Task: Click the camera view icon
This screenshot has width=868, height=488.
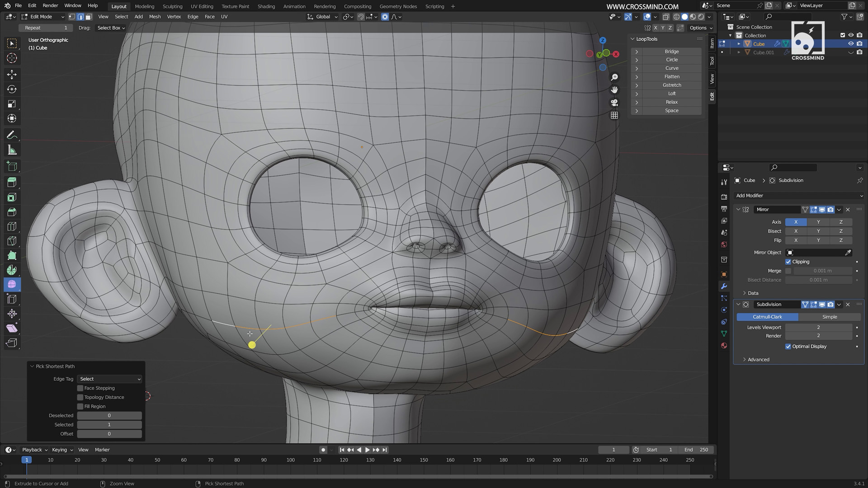Action: (614, 103)
